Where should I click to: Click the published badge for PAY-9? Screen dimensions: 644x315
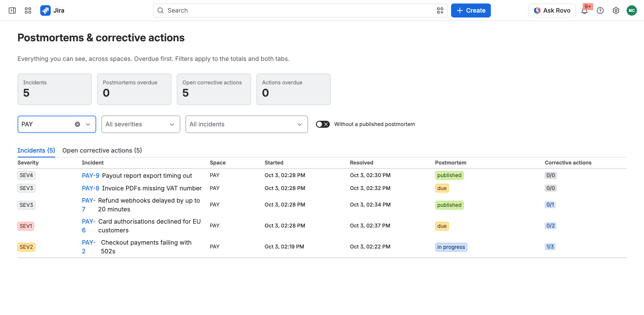coord(449,175)
